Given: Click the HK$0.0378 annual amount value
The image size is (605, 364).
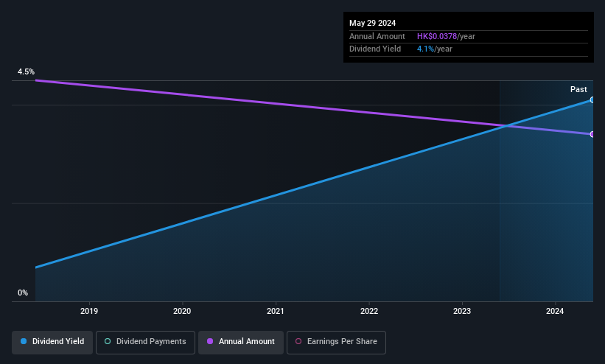Looking at the screenshot, I should pyautogui.click(x=437, y=36).
